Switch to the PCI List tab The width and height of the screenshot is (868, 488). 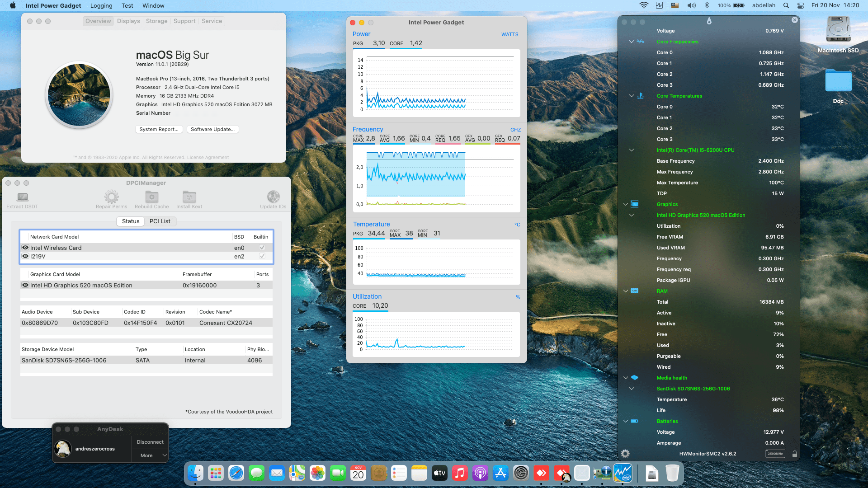point(160,221)
